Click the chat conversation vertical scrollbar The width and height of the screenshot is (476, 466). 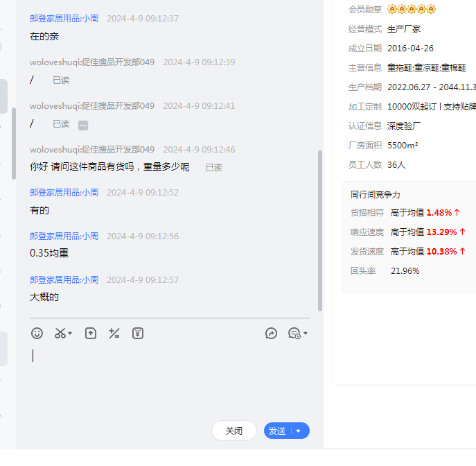[x=319, y=229]
